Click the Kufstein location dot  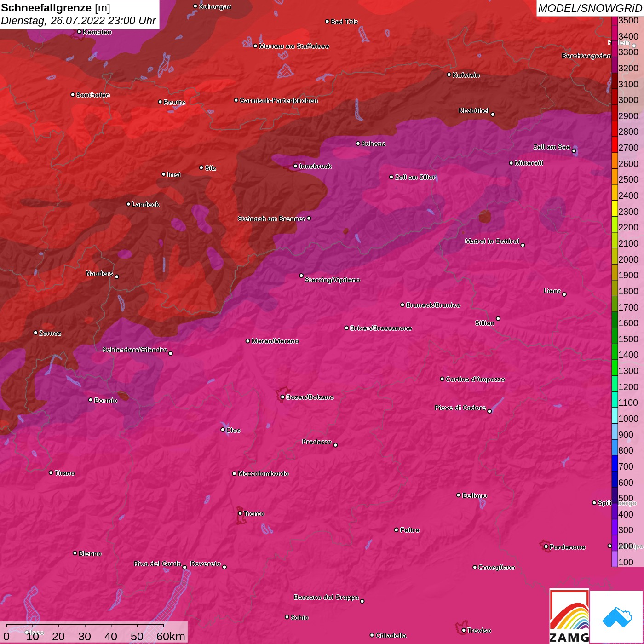pos(449,75)
